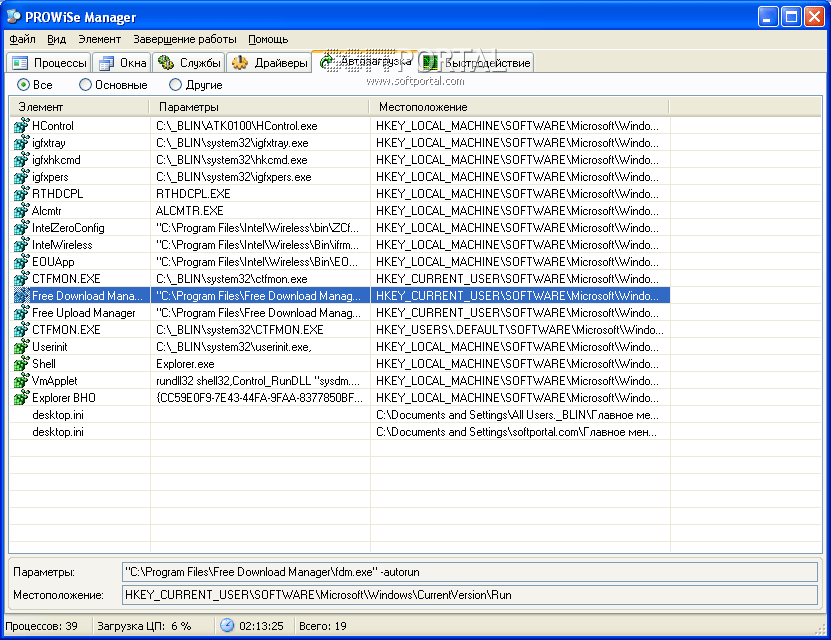Click the VmApplet entry icon
This screenshot has height=640, width=831.
pos(21,380)
